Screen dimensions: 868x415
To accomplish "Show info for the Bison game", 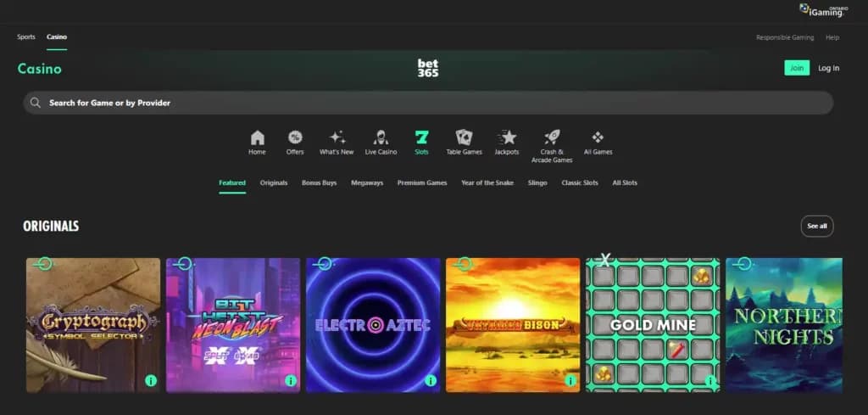I will click(570, 381).
